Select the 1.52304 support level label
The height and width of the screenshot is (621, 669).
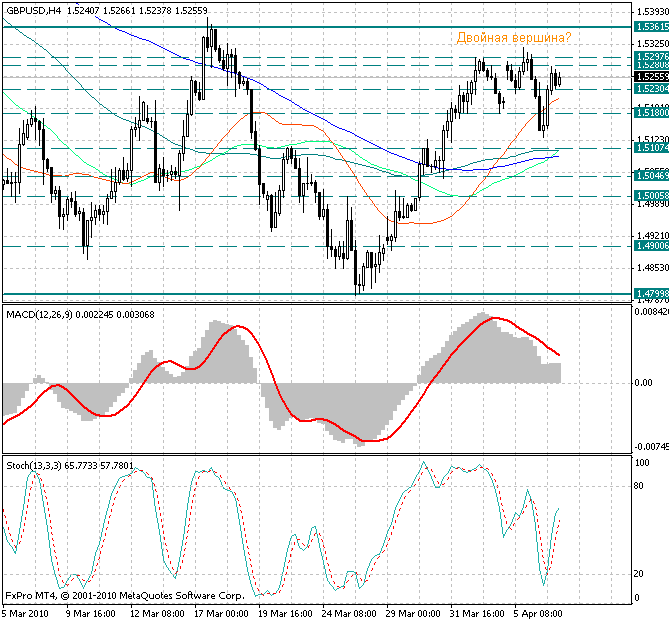click(651, 89)
